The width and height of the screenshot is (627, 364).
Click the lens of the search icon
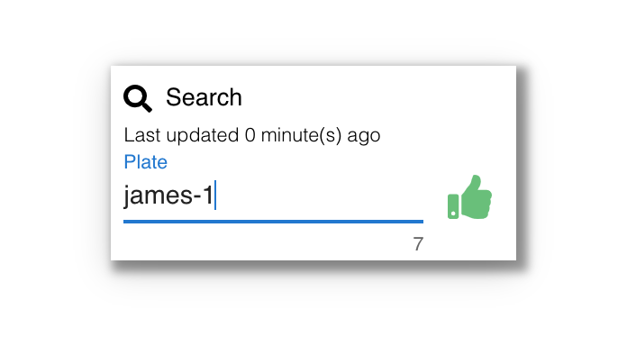[x=135, y=96]
